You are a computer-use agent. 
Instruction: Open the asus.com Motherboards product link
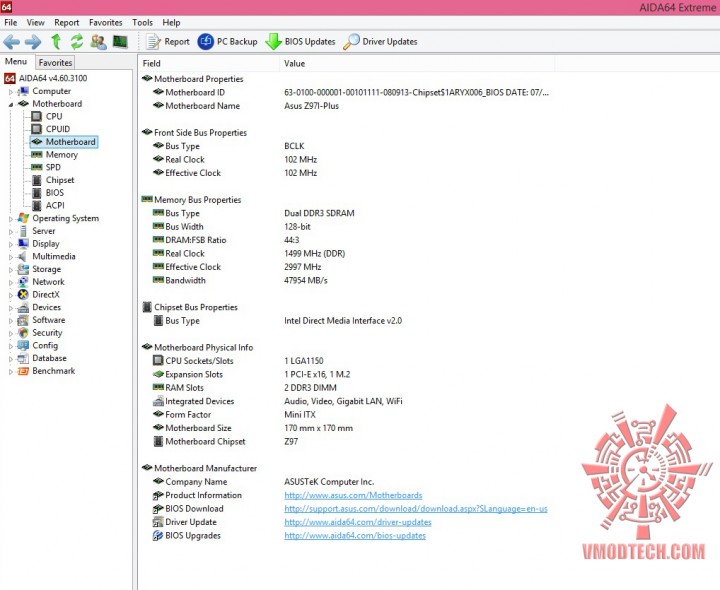coord(353,495)
